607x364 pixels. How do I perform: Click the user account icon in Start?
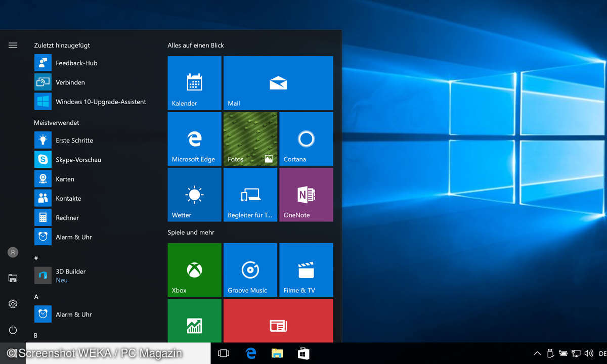click(x=13, y=252)
